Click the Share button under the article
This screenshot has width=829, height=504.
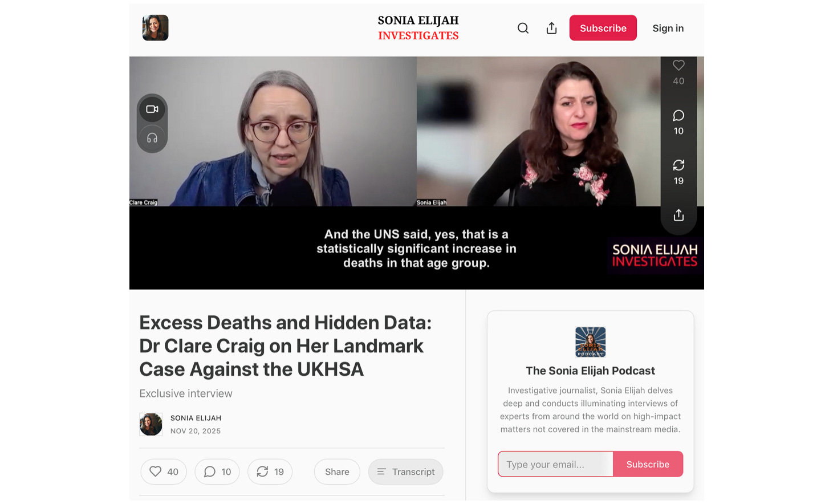pyautogui.click(x=337, y=472)
